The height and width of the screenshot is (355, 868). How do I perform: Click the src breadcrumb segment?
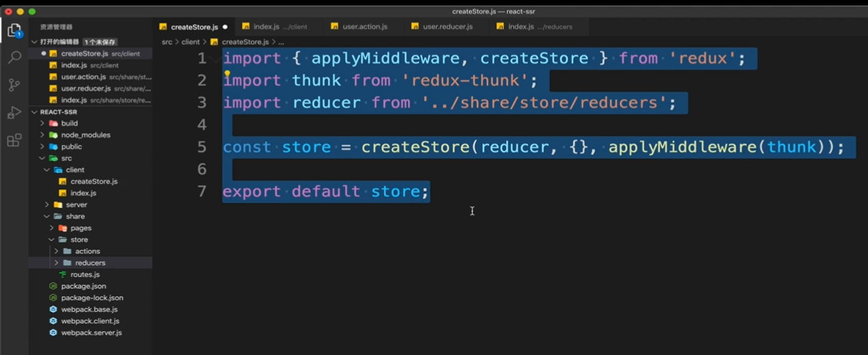[167, 42]
